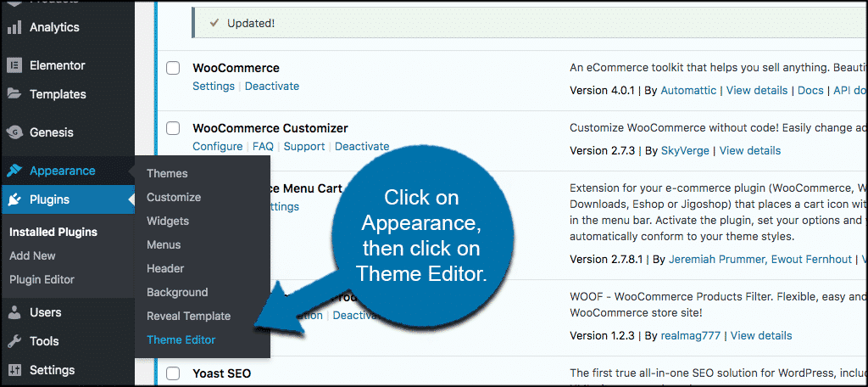Image resolution: width=868 pixels, height=387 pixels.
Task: Click the Genesis logo icon
Action: (14, 132)
